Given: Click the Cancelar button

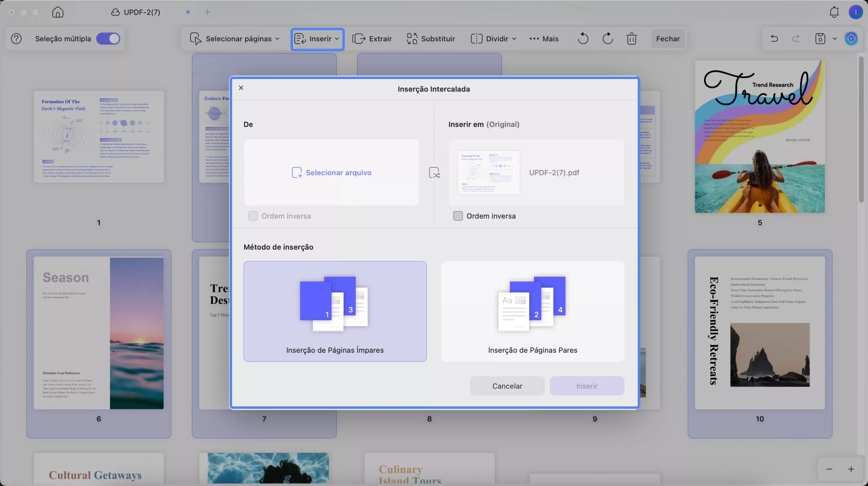Looking at the screenshot, I should point(507,386).
